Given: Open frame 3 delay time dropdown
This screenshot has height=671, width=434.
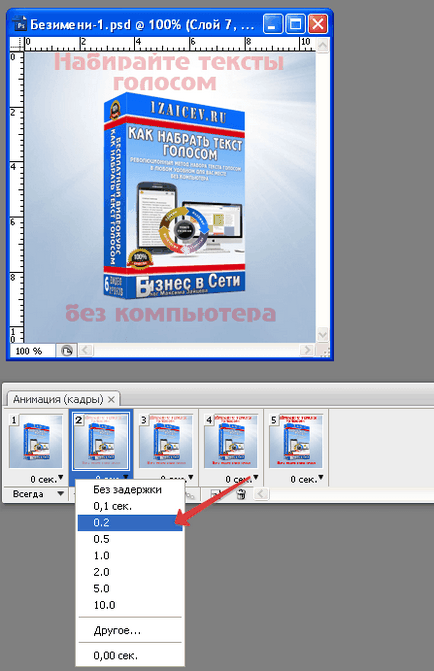Looking at the screenshot, I should click(177, 478).
